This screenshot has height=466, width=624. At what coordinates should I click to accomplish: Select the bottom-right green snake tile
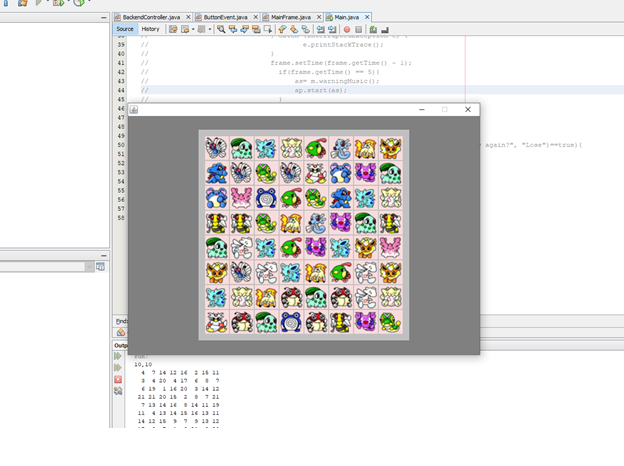390,322
